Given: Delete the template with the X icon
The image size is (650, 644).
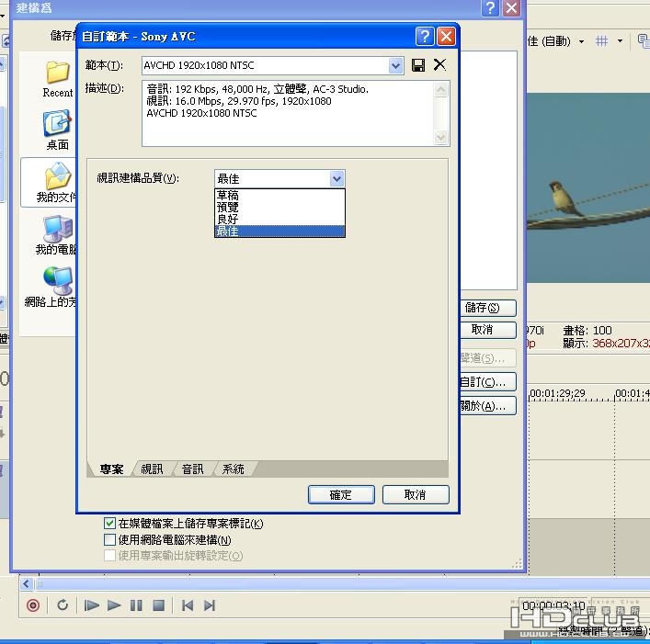Looking at the screenshot, I should (x=439, y=64).
